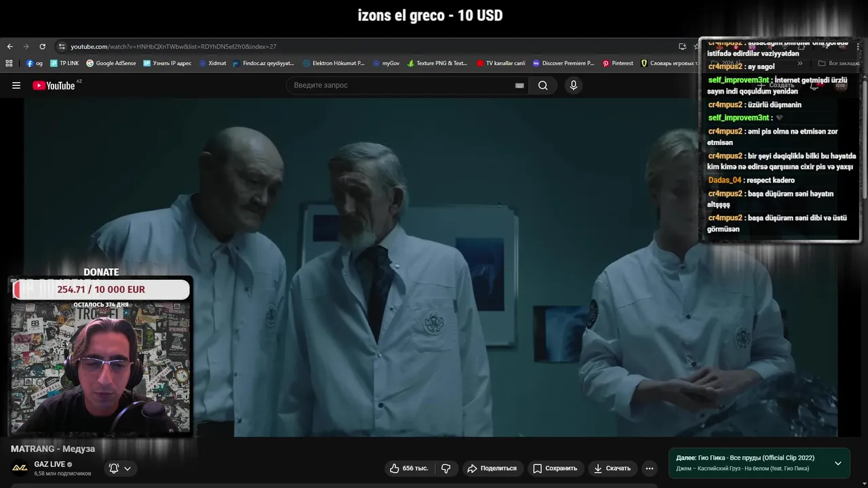
Task: Click the subscription notification bell icon
Action: 114,468
